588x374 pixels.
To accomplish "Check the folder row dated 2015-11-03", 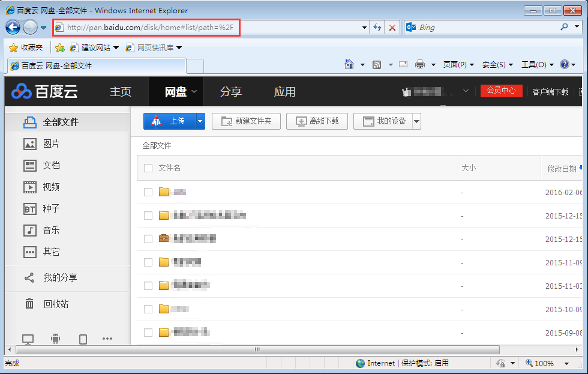I will point(148,286).
